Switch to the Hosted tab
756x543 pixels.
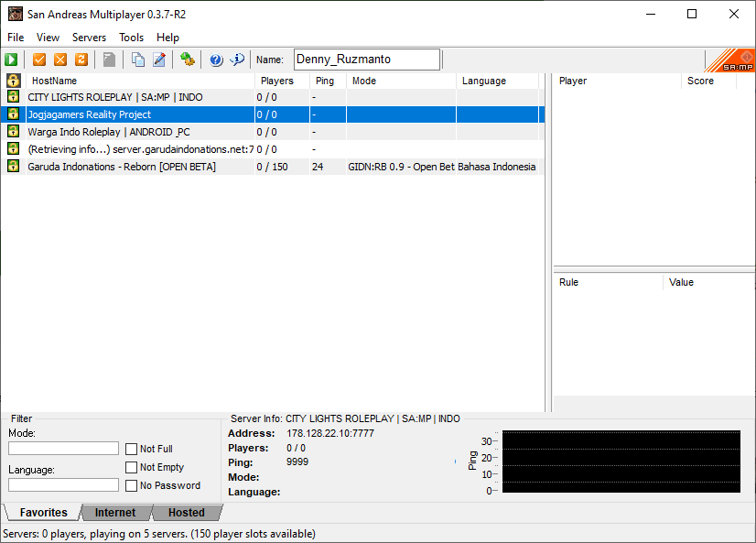(x=186, y=512)
